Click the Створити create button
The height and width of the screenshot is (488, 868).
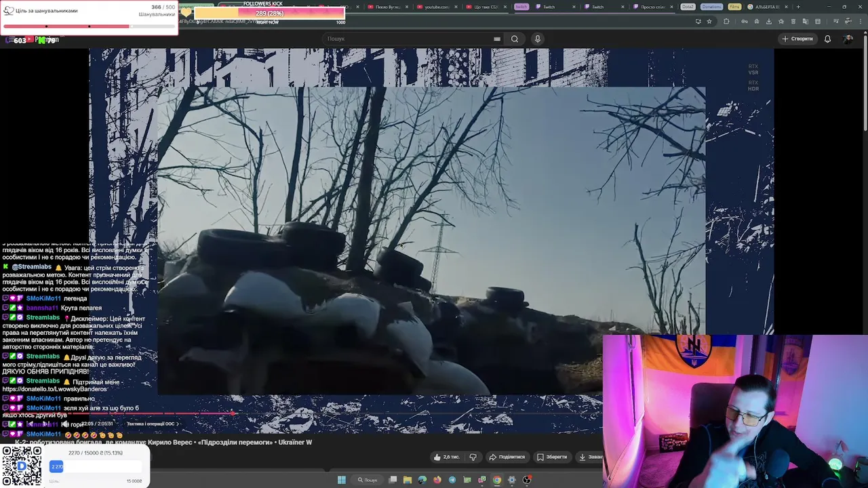797,39
